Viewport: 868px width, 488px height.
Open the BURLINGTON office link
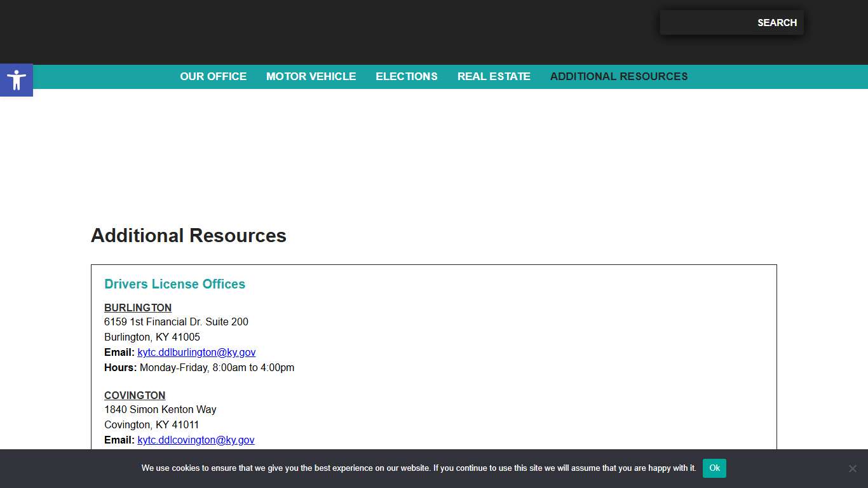(x=137, y=308)
